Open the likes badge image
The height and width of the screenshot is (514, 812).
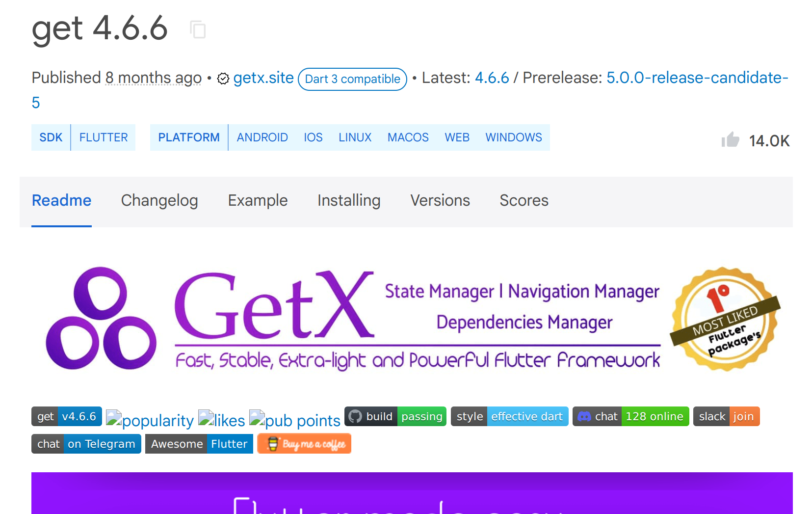click(222, 420)
